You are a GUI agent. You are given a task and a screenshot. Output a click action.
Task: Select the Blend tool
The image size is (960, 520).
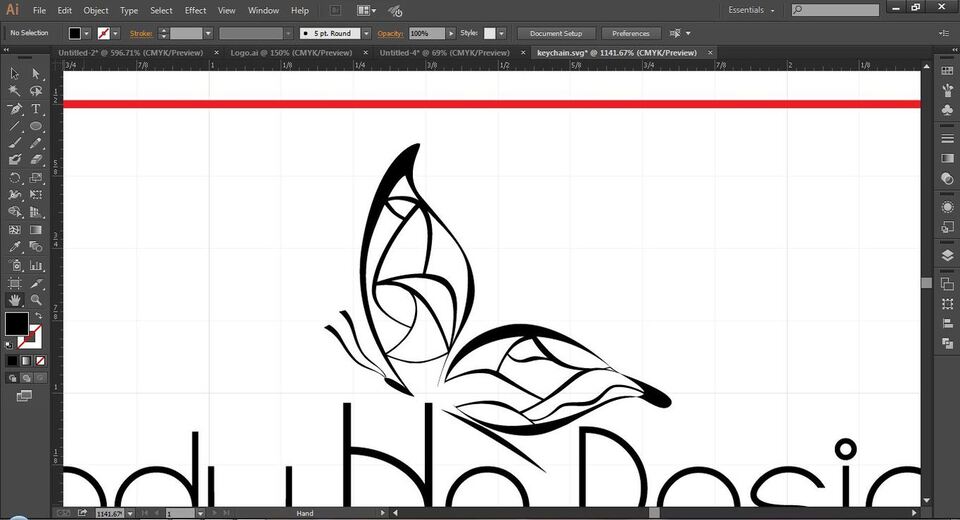click(36, 247)
